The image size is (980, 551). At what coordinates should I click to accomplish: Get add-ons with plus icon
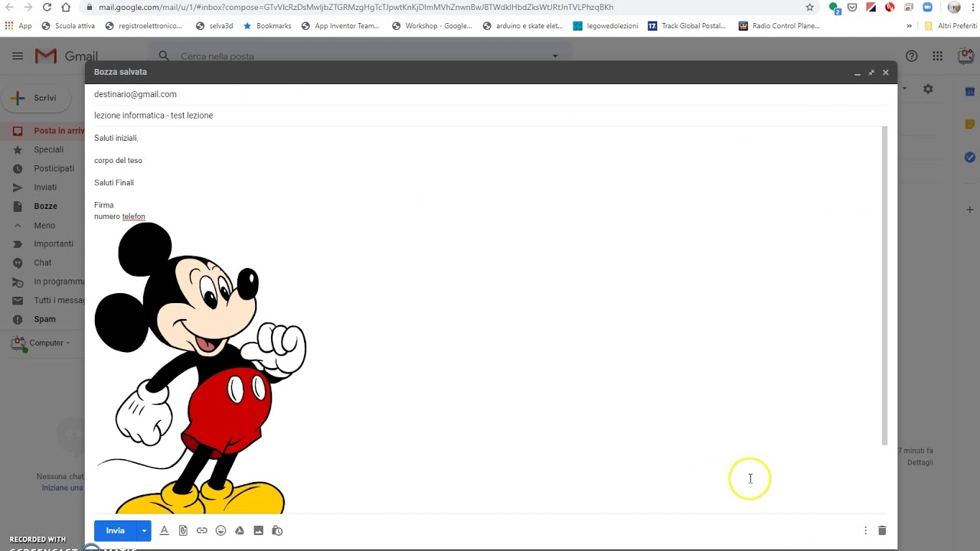click(x=969, y=209)
